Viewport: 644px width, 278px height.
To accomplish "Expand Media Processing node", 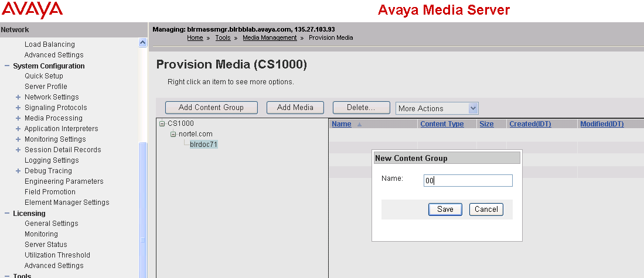I will tap(18, 118).
